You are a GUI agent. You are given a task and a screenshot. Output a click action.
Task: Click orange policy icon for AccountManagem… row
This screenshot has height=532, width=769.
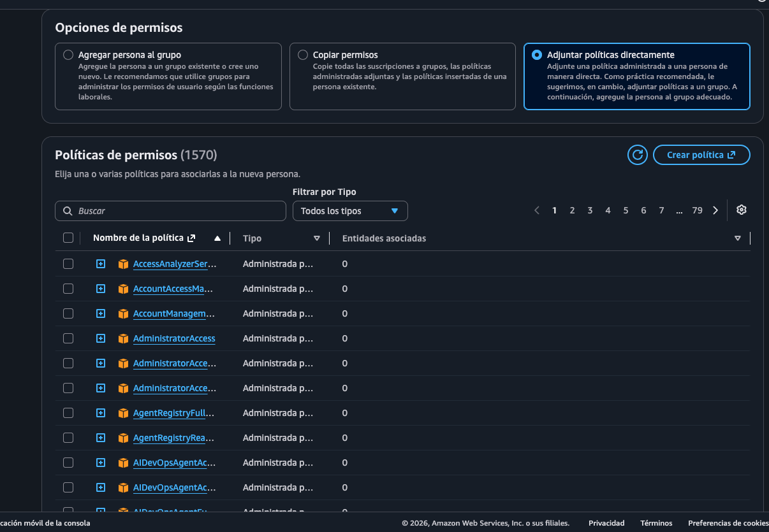123,313
